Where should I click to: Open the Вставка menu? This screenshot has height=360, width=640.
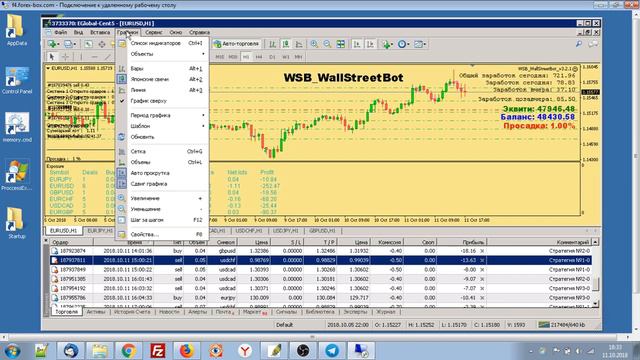click(100, 32)
